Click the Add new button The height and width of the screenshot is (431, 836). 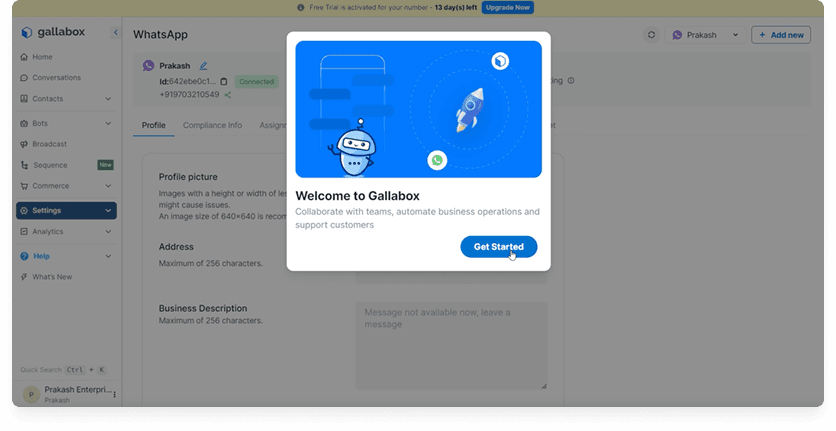coord(781,35)
